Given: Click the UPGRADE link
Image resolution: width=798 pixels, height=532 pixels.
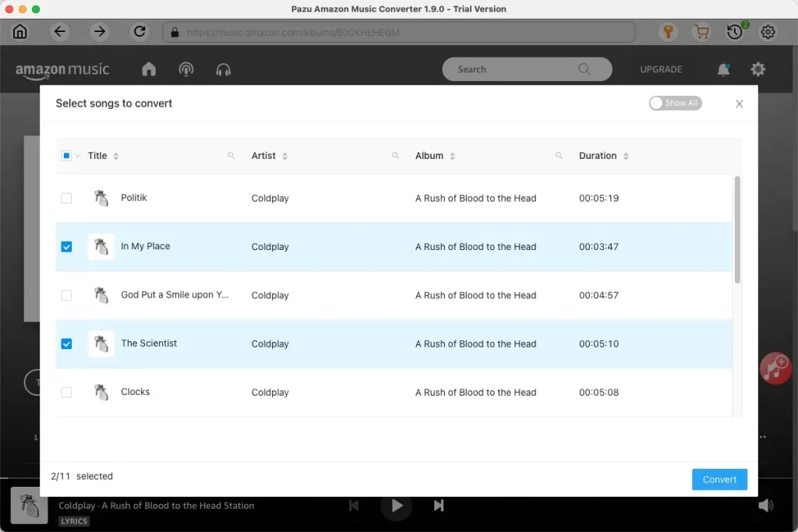Looking at the screenshot, I should tap(660, 69).
